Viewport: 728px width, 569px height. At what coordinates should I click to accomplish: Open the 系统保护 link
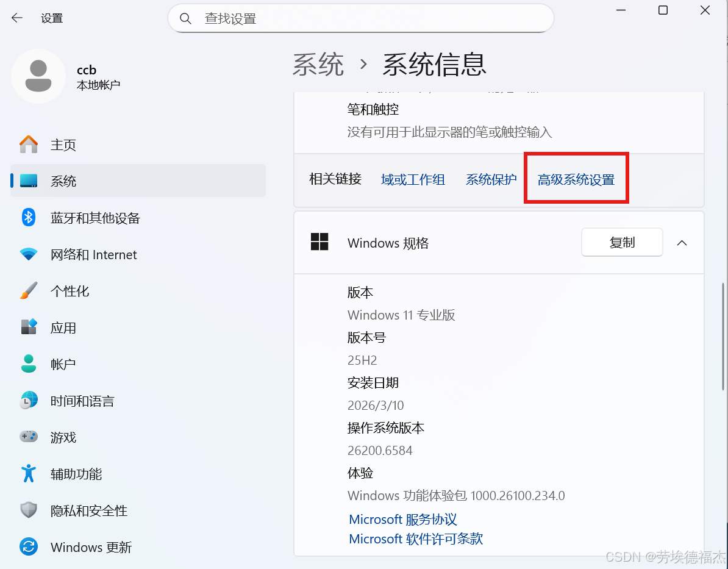(x=491, y=179)
